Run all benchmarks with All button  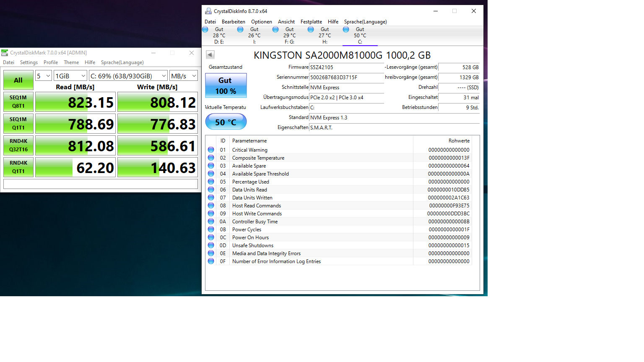click(x=18, y=80)
